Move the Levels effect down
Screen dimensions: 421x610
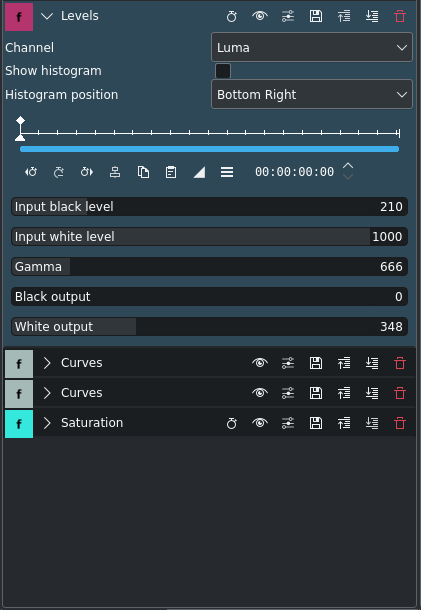tap(372, 16)
